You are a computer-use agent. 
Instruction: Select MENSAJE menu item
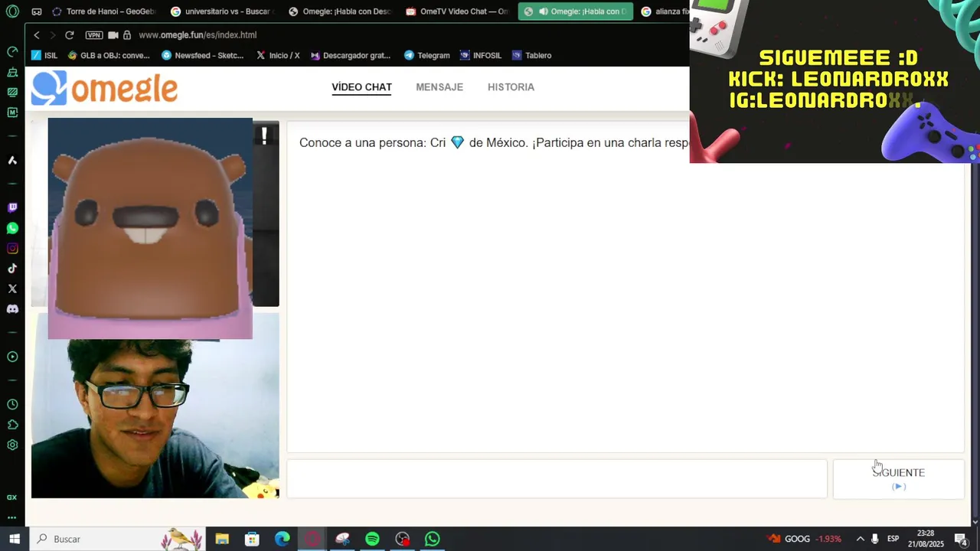(x=439, y=87)
